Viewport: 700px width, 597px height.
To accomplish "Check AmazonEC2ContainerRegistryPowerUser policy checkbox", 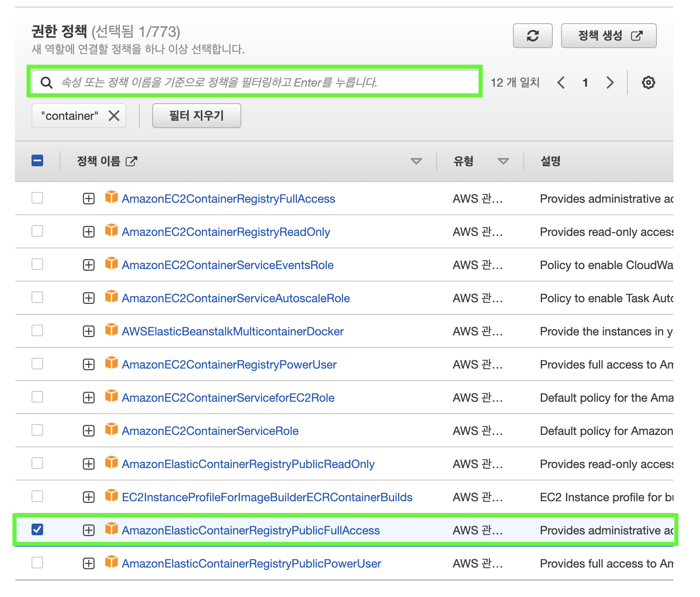I will [37, 364].
